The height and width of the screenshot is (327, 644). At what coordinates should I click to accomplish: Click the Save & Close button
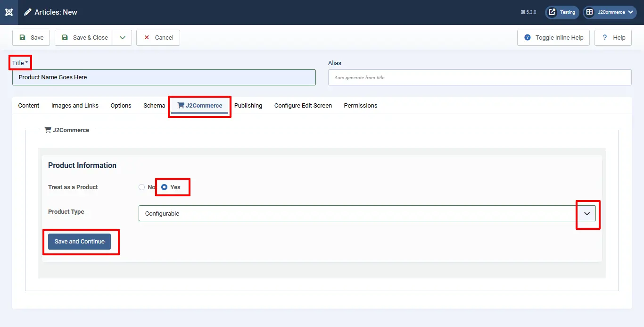coord(84,38)
